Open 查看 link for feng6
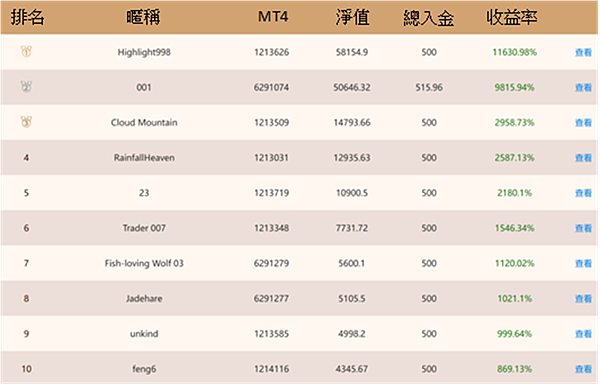 [x=583, y=369]
